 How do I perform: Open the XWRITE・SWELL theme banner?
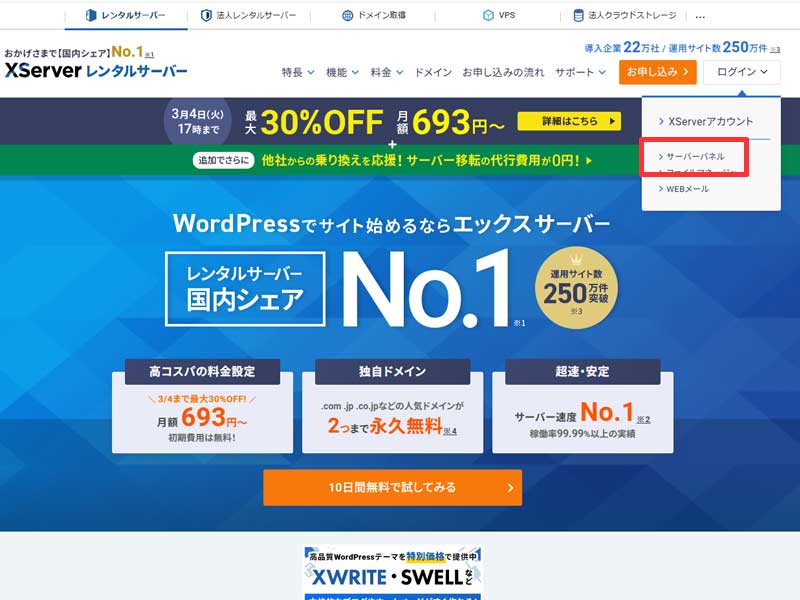pos(392,573)
